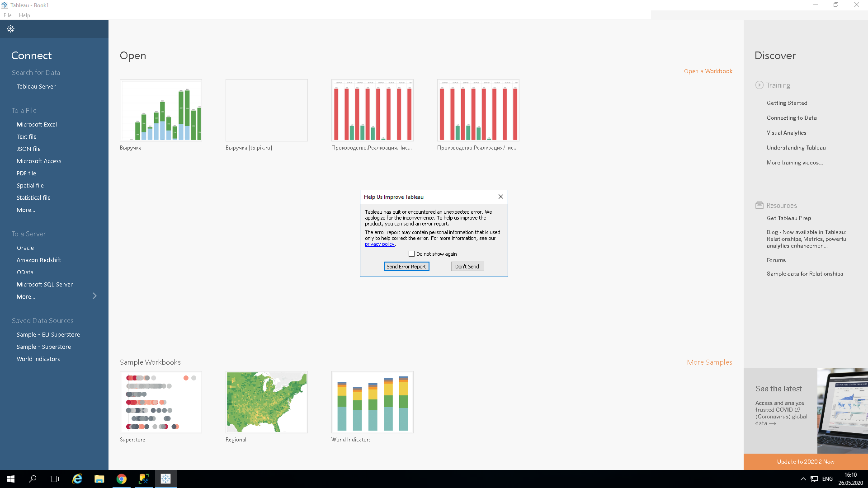The image size is (868, 488).
Task: Click the network tray icon
Action: 814,479
